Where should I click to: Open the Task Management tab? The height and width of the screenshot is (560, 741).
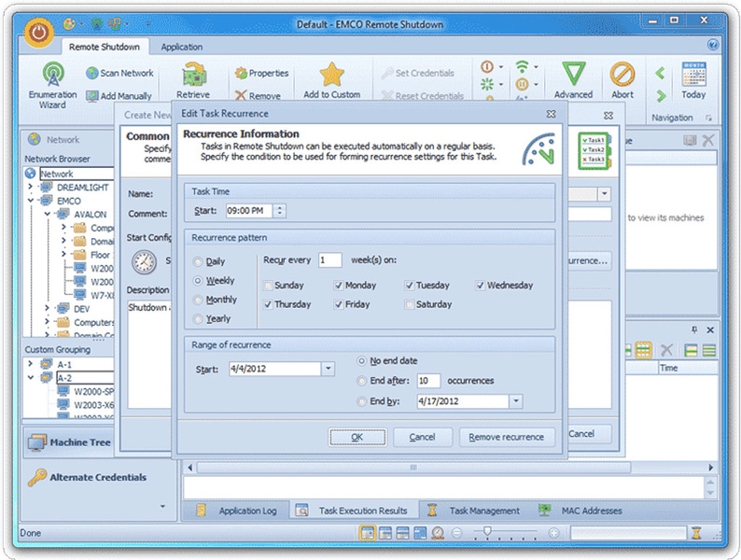tap(474, 511)
